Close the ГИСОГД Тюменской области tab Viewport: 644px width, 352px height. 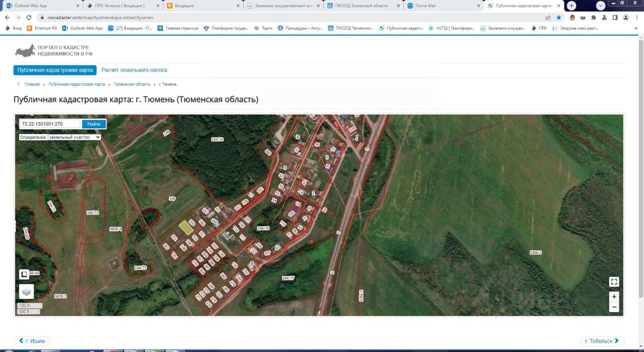(x=398, y=6)
